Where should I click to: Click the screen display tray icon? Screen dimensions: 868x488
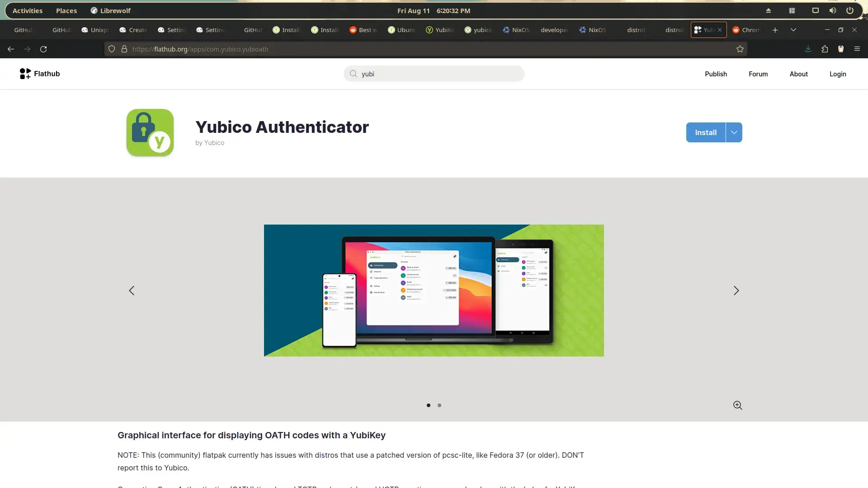(816, 11)
